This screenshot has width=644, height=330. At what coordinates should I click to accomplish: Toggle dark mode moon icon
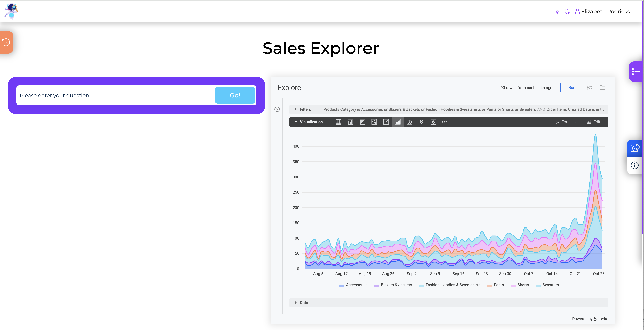567,12
